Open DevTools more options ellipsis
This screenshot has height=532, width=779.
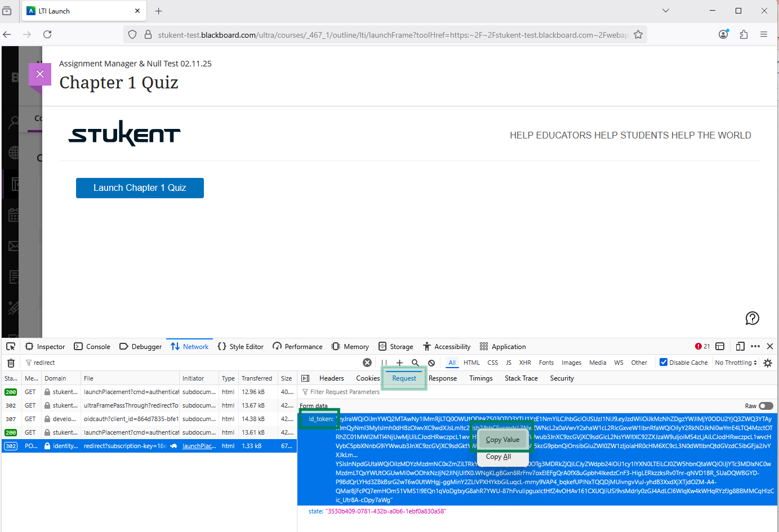click(x=755, y=346)
